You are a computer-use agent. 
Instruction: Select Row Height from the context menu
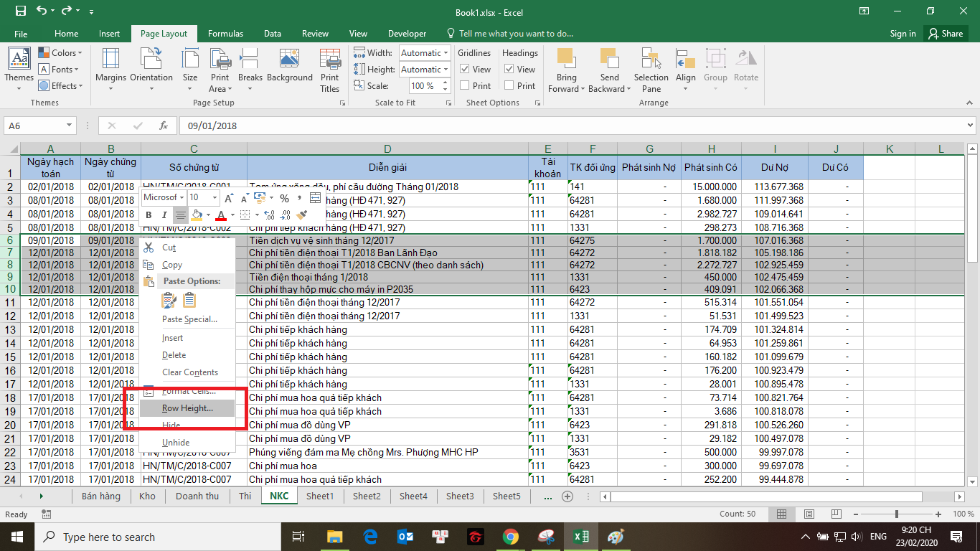187,408
